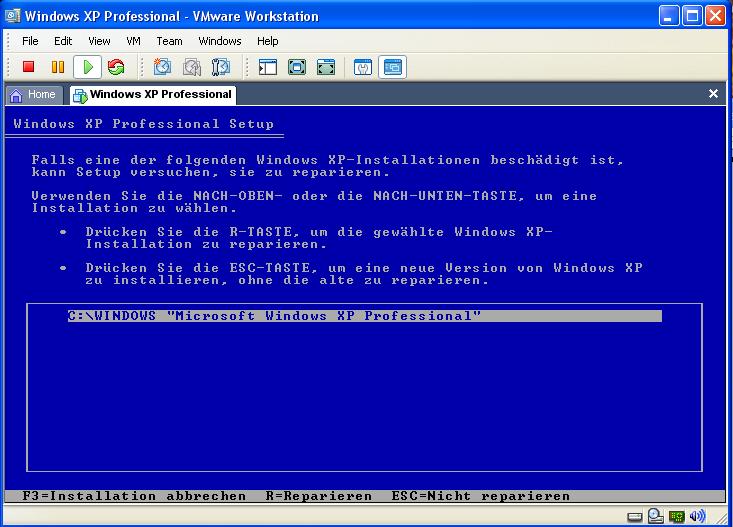Power on the VM with green play icon
The width and height of the screenshot is (733, 527).
(87, 67)
